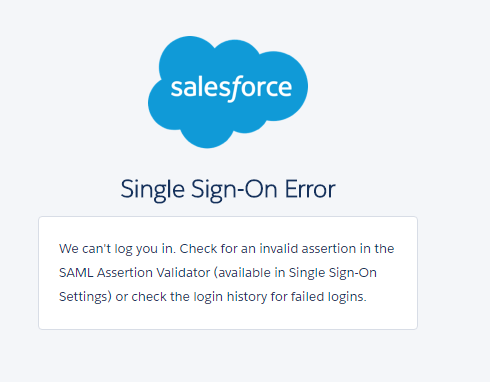The width and height of the screenshot is (490, 382).
Task: Click the phrase SAML Assertion Validator
Action: pyautogui.click(x=135, y=273)
